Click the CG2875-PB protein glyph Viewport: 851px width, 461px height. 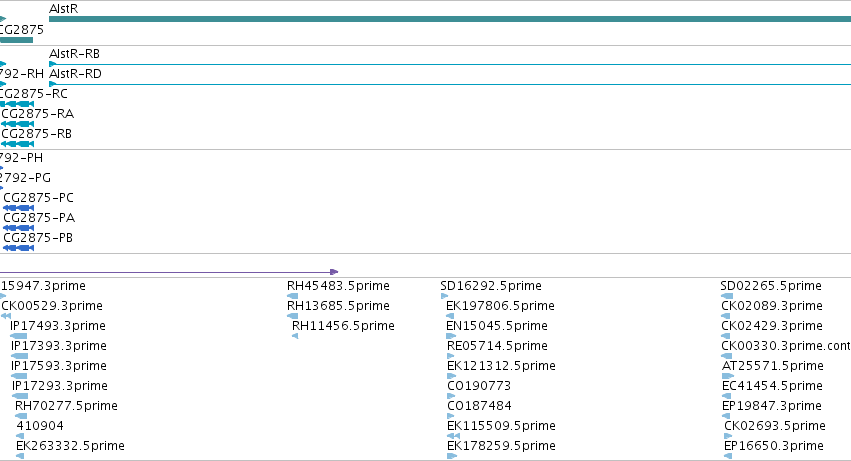18,248
